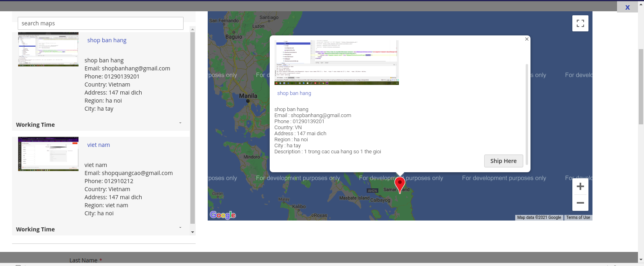Expand Working Time for shop ban hang
Viewport: 644px width, 266px height.
(x=180, y=123)
